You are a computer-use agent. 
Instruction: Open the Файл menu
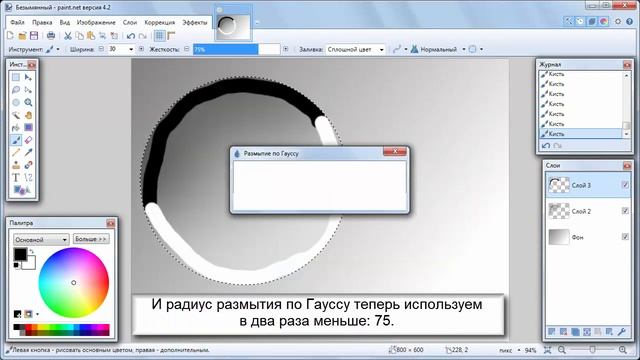[x=18, y=22]
